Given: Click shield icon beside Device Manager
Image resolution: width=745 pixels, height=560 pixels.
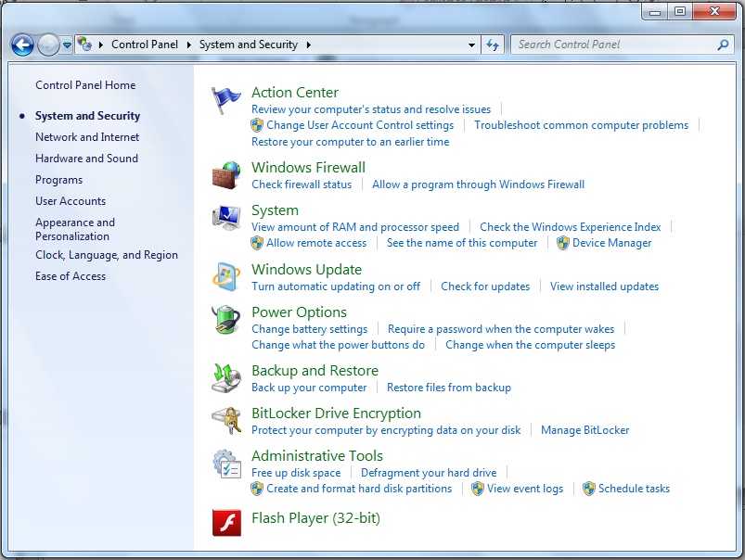Looking at the screenshot, I should pyautogui.click(x=563, y=243).
